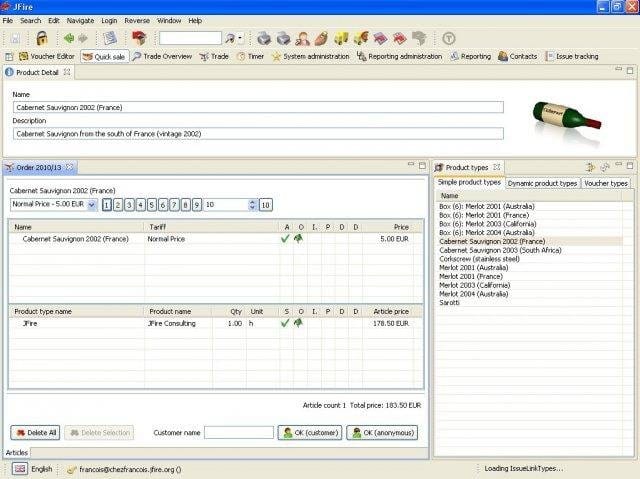Viewport: 640px width, 479px height.
Task: Open the Search menu
Action: (x=31, y=20)
